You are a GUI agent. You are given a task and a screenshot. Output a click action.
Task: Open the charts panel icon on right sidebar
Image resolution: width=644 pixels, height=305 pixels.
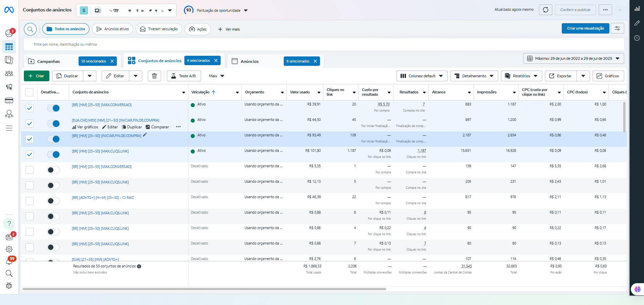pos(637,8)
